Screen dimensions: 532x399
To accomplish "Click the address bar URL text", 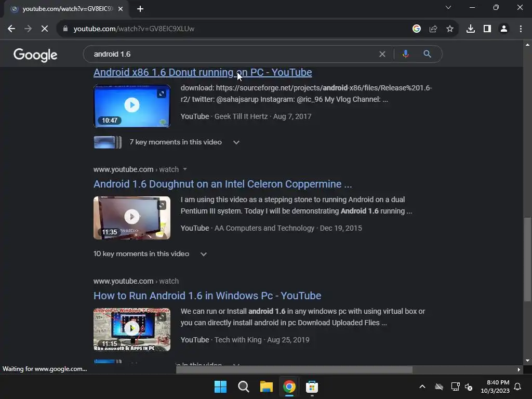I will 134,29.
